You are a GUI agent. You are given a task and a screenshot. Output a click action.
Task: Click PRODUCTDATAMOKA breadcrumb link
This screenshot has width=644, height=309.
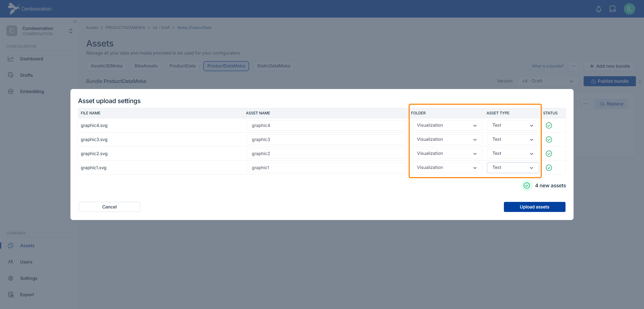click(x=125, y=28)
